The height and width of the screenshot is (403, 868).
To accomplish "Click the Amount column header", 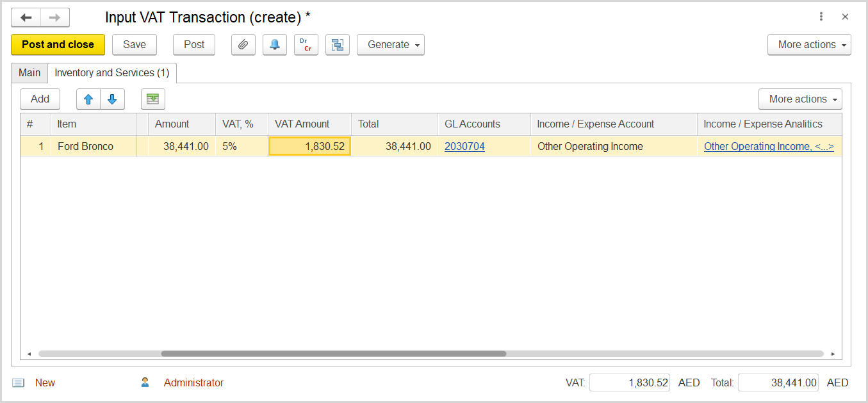I will click(x=182, y=124).
